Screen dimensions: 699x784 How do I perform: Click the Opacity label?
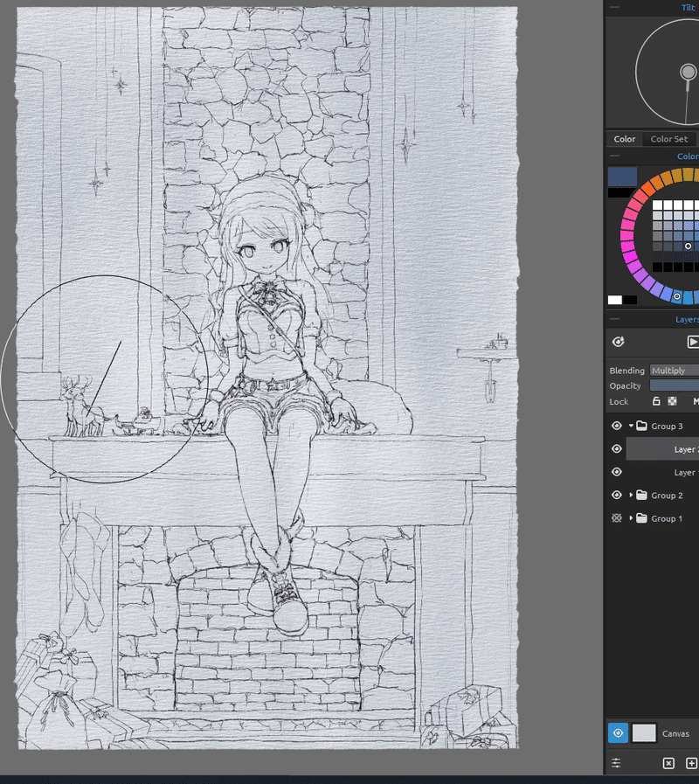pos(625,385)
